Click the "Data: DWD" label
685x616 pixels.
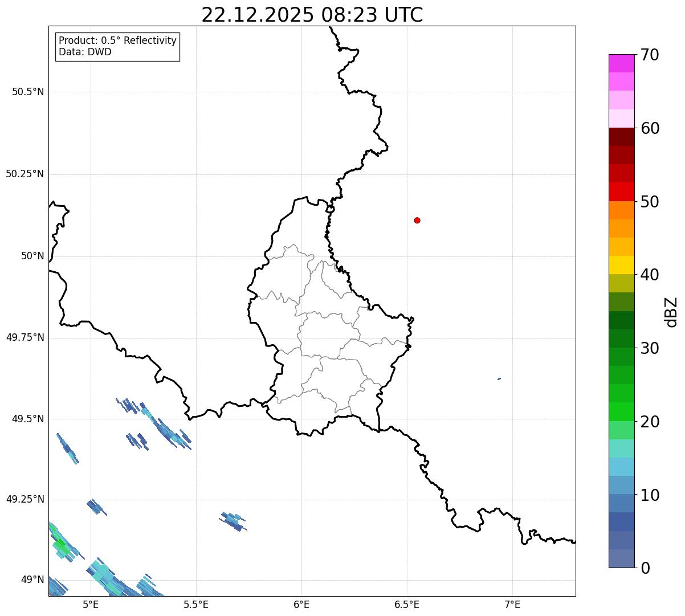point(85,52)
